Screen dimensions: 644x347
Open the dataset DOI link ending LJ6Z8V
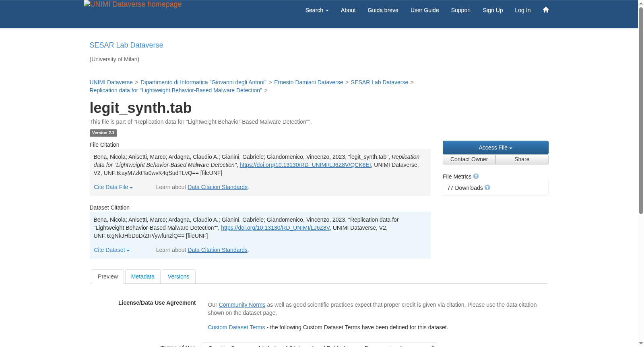click(275, 228)
